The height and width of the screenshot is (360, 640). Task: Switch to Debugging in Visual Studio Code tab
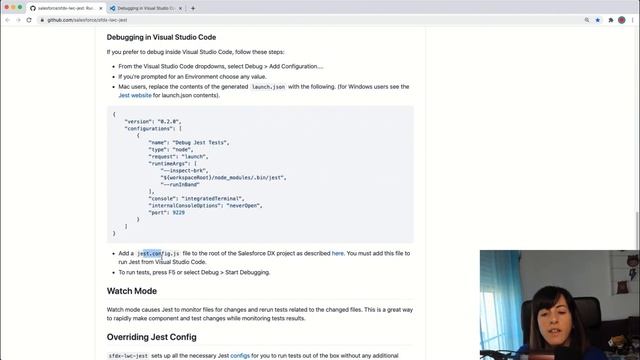pos(145,8)
